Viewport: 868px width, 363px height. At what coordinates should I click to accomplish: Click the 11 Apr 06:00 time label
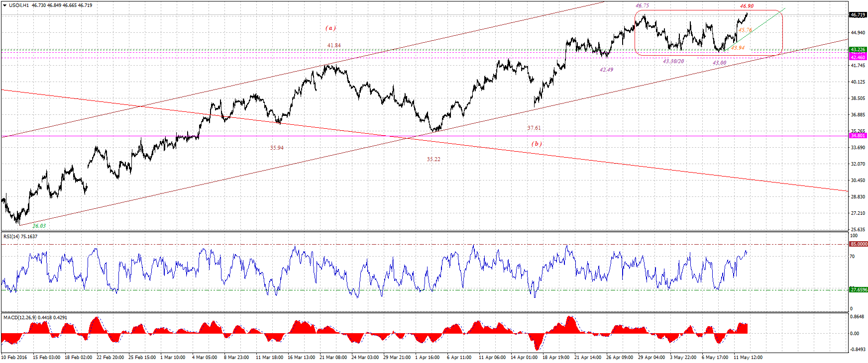tap(492, 358)
